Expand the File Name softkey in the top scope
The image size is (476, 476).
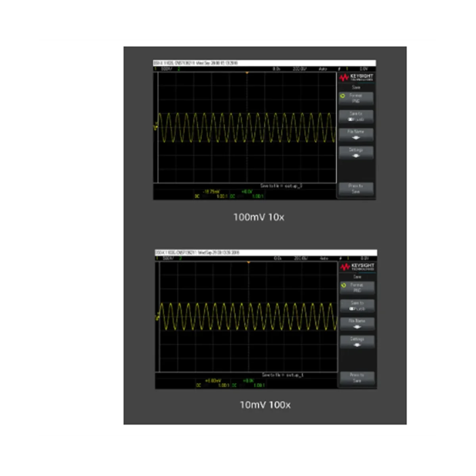click(356, 134)
